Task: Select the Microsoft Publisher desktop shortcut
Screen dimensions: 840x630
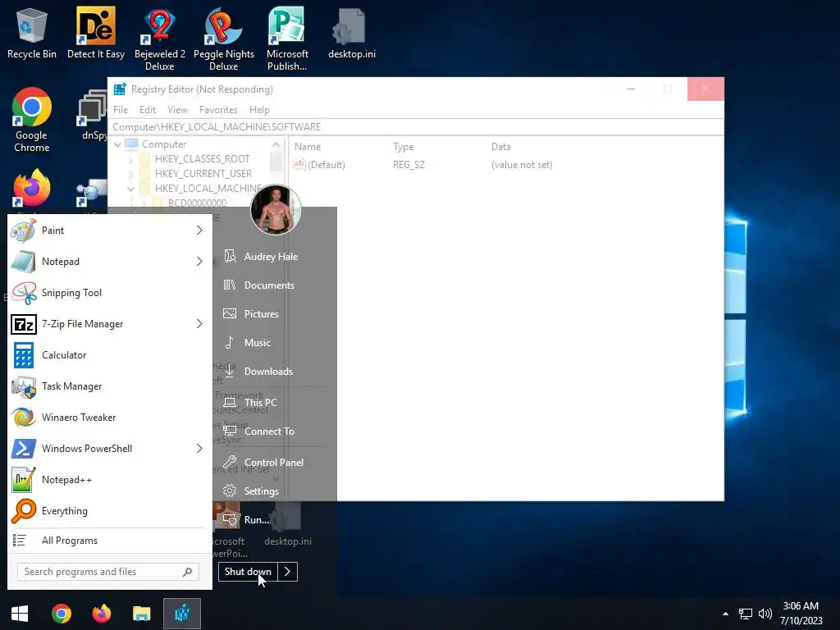Action: (x=287, y=39)
